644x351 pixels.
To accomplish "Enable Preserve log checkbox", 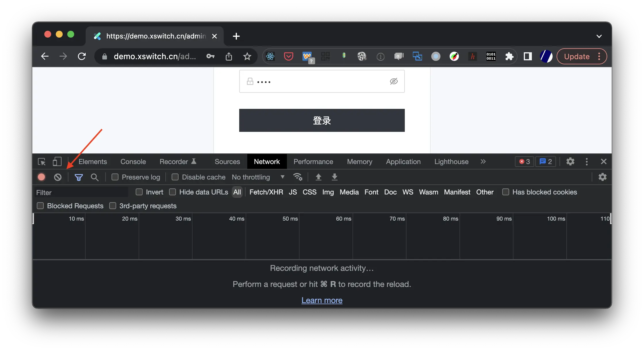I will coord(115,177).
